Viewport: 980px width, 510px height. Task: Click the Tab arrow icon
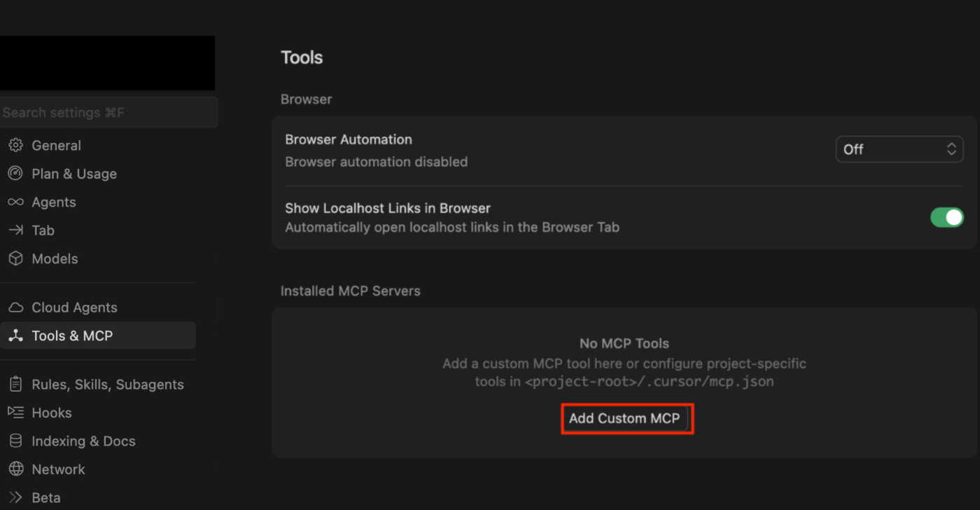point(15,230)
